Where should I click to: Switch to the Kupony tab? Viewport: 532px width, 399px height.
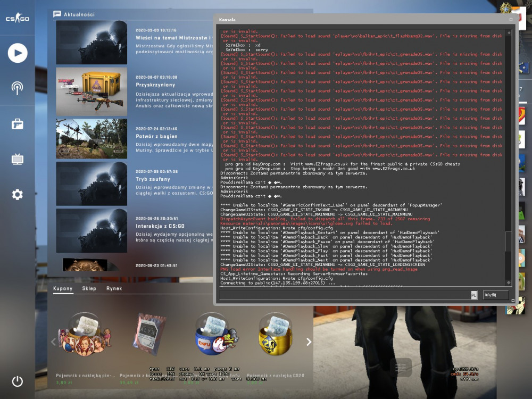63,288
